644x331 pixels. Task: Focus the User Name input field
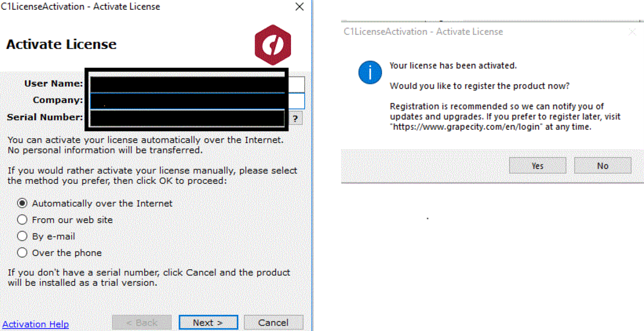coord(197,84)
